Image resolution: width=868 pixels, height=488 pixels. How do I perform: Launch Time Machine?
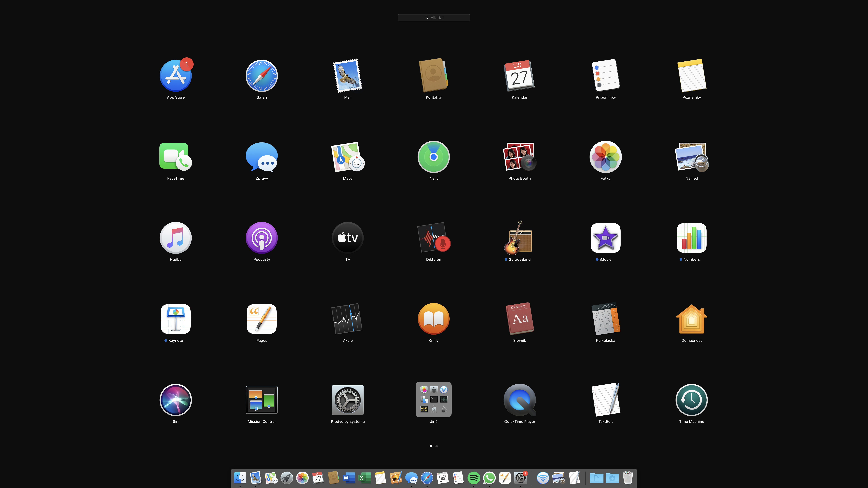point(691,400)
